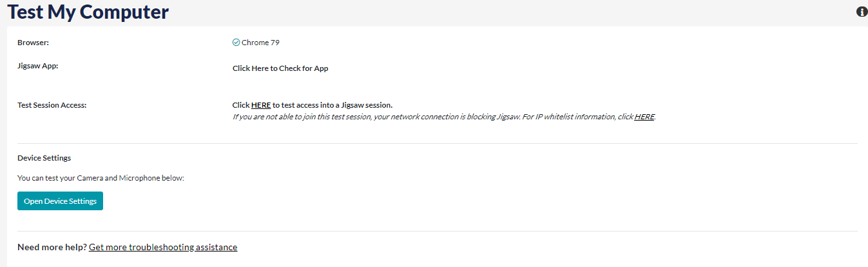The width and height of the screenshot is (868, 267).
Task: Click the Test My Computer page heading
Action: 88,12
